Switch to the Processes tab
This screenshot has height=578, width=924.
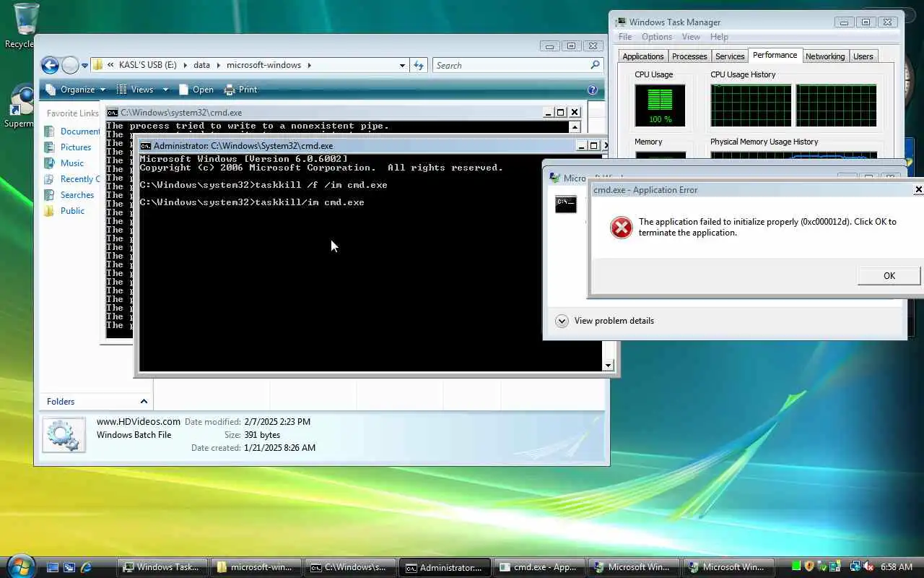(x=689, y=56)
